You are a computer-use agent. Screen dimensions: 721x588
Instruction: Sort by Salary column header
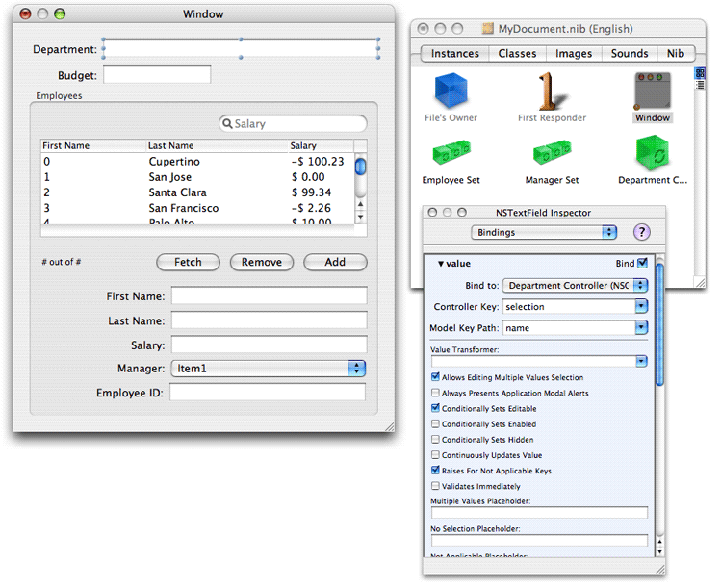pyautogui.click(x=321, y=145)
